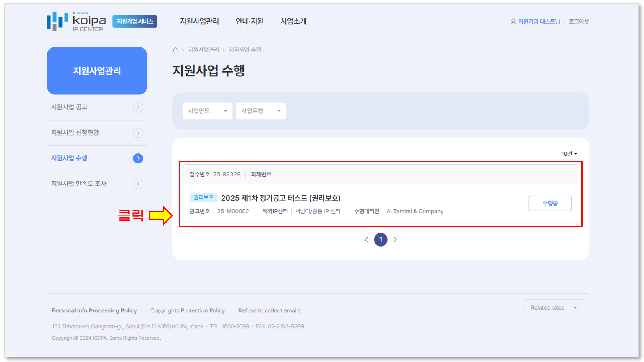Image resolution: width=644 pixels, height=362 pixels.
Task: Open the 사업소개 top menu
Action: [x=294, y=21]
